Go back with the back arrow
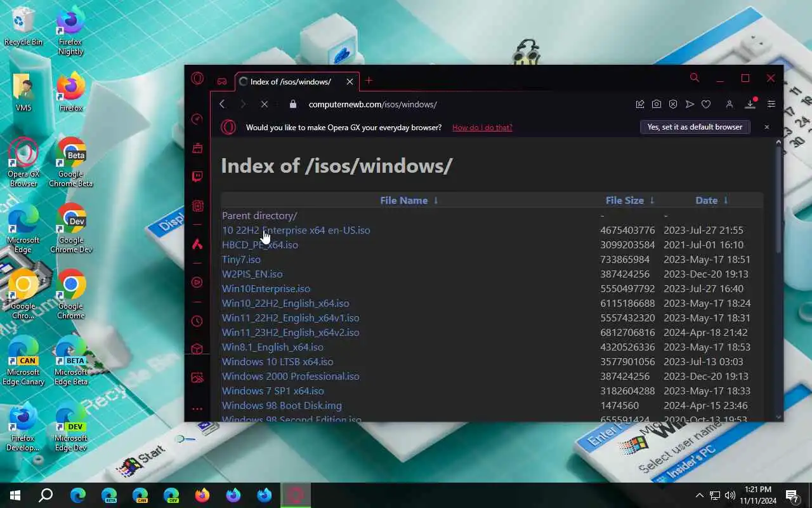The image size is (812, 508). 222,104
